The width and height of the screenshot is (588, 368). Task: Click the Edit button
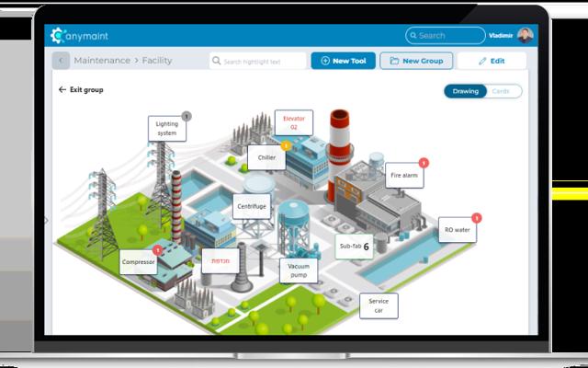point(492,61)
